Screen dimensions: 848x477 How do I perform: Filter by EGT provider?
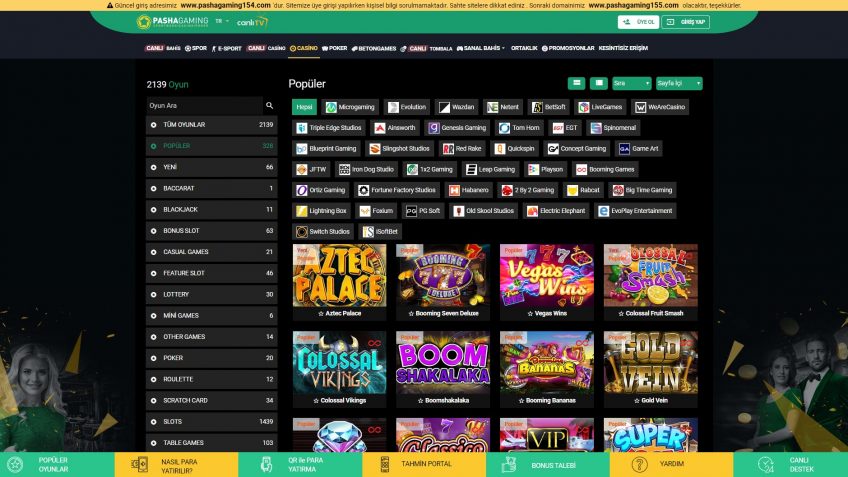pyautogui.click(x=565, y=128)
